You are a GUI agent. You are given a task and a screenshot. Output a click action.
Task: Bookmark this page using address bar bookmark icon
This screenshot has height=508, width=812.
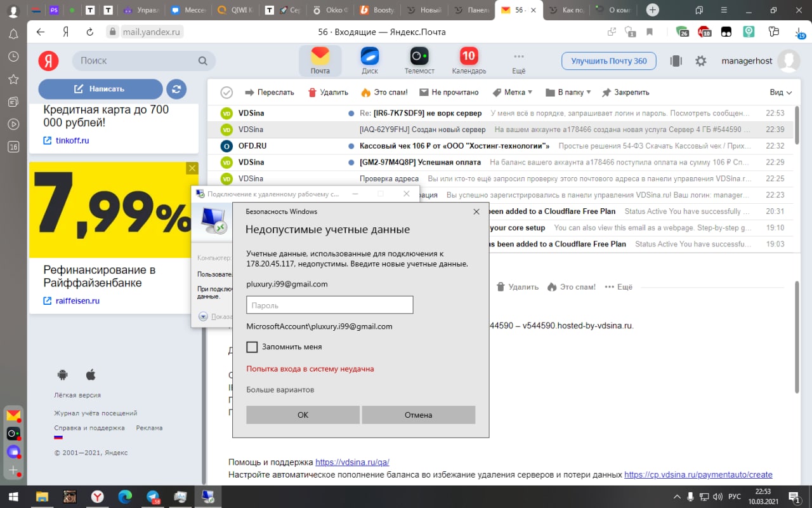coord(650,32)
